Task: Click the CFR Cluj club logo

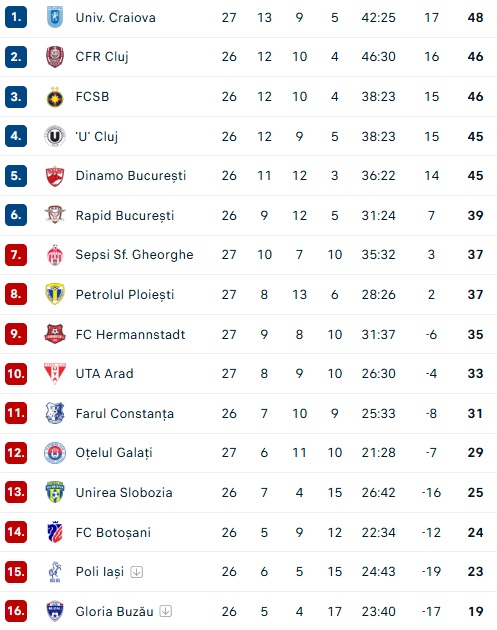Action: pyautogui.click(x=55, y=57)
